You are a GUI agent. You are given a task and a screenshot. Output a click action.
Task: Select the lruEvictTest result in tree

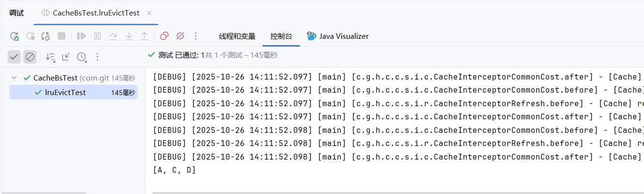[65, 92]
